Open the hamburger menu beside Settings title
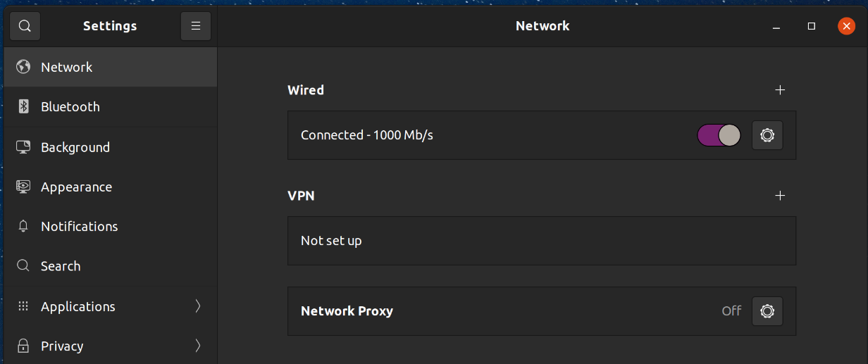Viewport: 868px width, 364px height. pyautogui.click(x=196, y=26)
